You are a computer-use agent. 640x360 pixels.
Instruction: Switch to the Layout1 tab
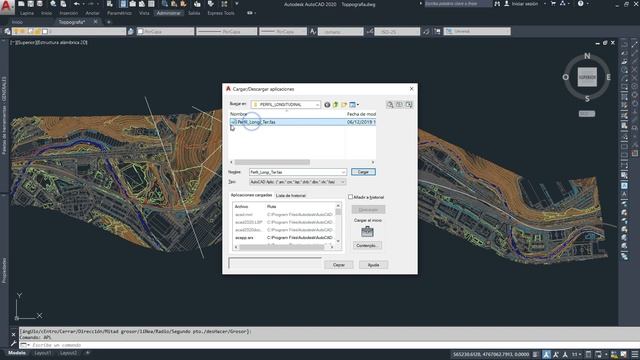point(43,353)
